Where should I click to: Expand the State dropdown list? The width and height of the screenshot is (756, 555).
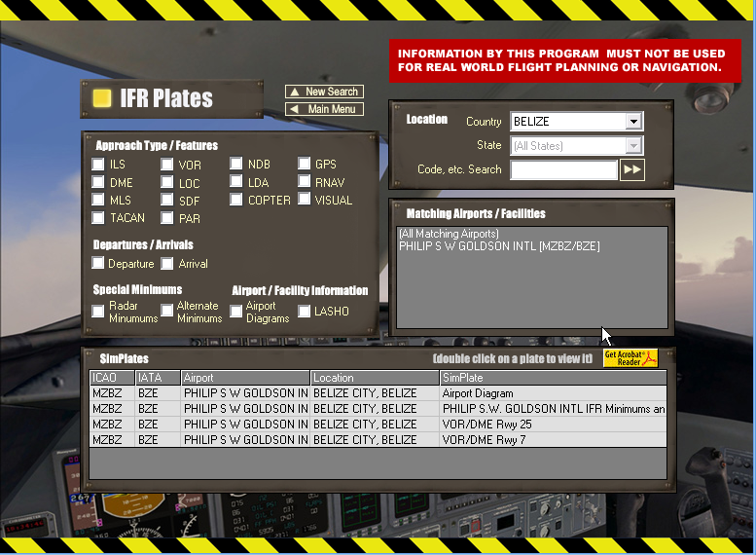[x=633, y=146]
